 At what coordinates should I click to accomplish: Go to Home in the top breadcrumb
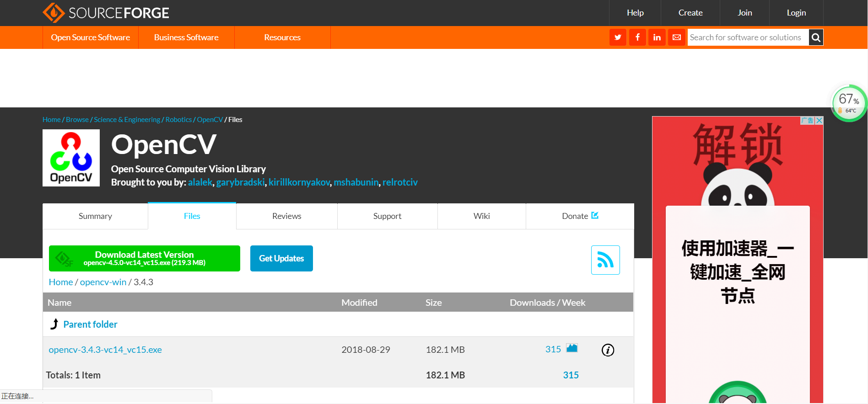click(x=52, y=120)
